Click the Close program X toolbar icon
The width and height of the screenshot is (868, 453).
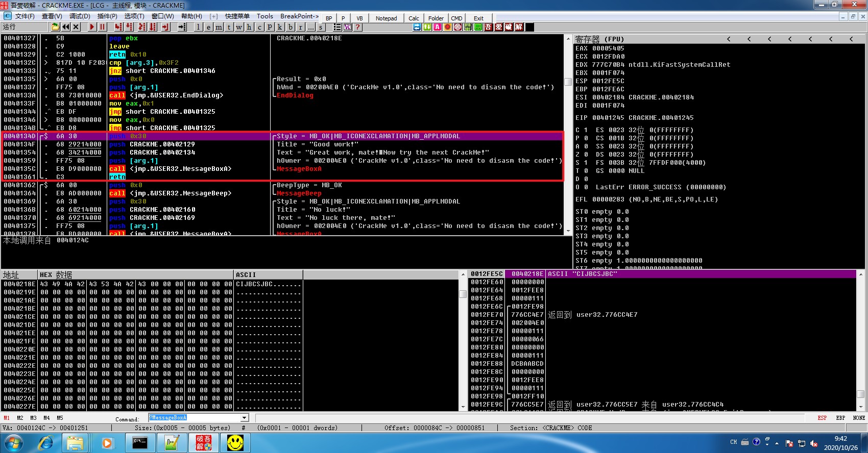(x=76, y=27)
